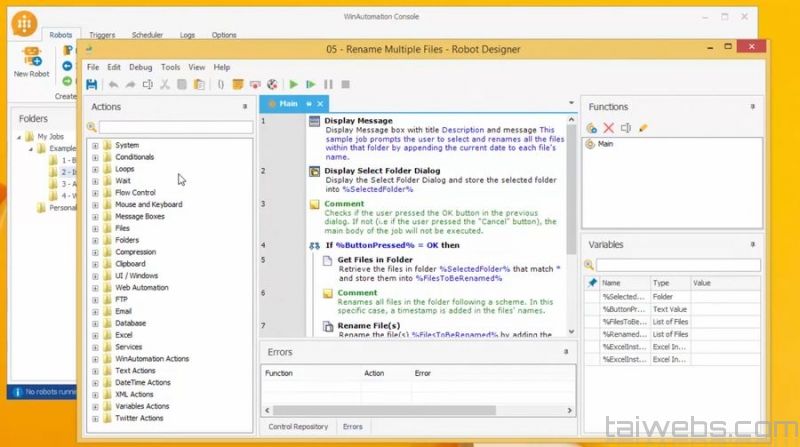
Task: Click the pencil edit icon in Functions panel
Action: [643, 128]
